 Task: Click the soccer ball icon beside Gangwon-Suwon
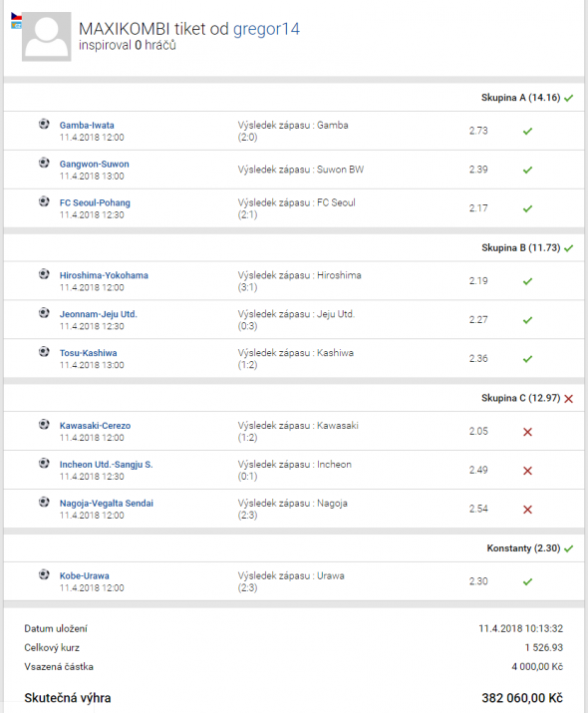point(44,163)
